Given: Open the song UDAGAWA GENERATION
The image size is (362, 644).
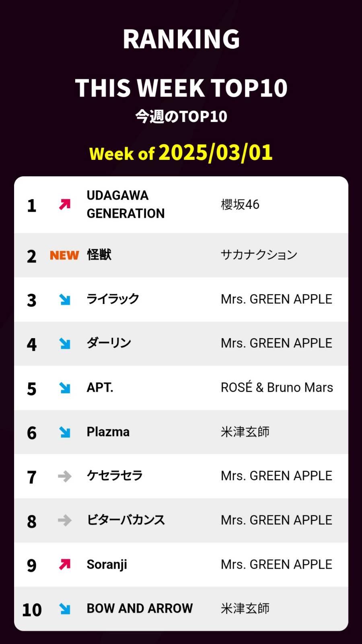Looking at the screenshot, I should (x=125, y=204).
